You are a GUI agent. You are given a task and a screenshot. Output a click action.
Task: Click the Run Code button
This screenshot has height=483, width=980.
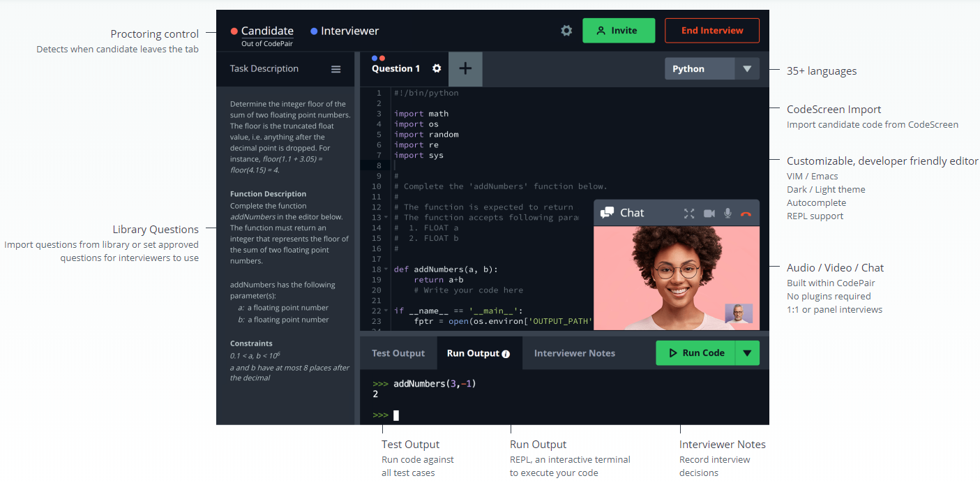pyautogui.click(x=695, y=353)
